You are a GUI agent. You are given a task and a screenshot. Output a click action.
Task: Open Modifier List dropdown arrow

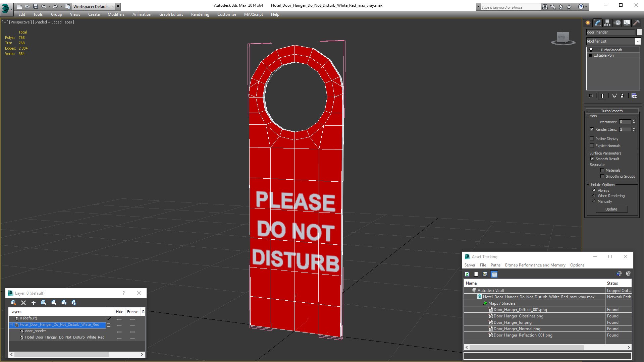click(638, 41)
